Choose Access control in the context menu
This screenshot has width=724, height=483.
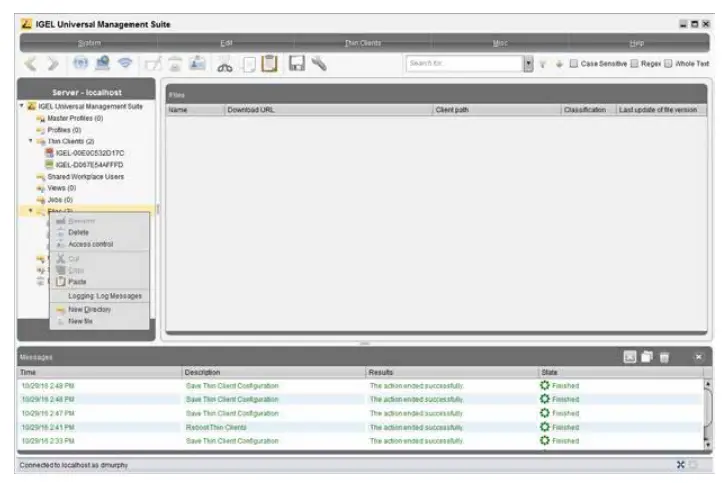coord(99,244)
